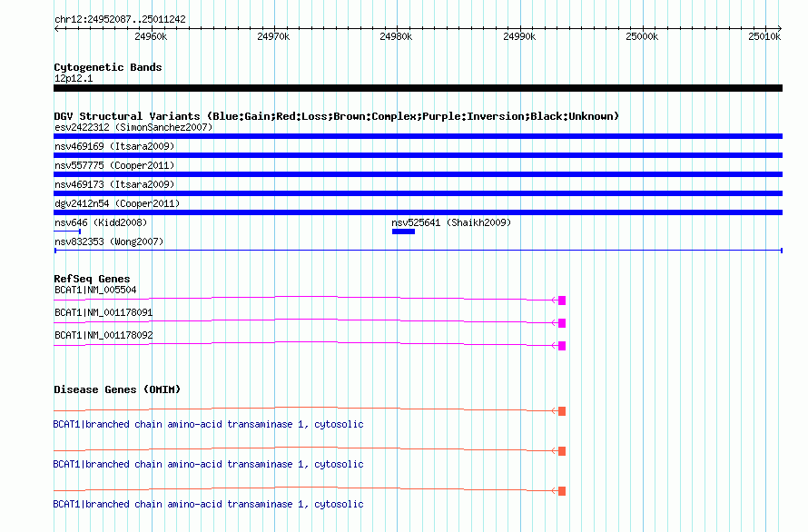Open the nsv646 (Kidd2008) variant label
Image resolution: width=808 pixels, height=532 pixels.
pos(101,222)
